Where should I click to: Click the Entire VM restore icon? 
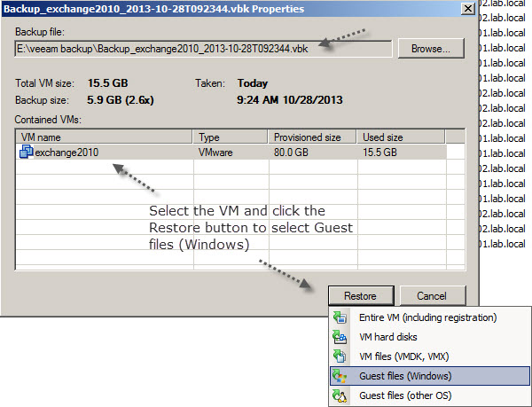340,317
